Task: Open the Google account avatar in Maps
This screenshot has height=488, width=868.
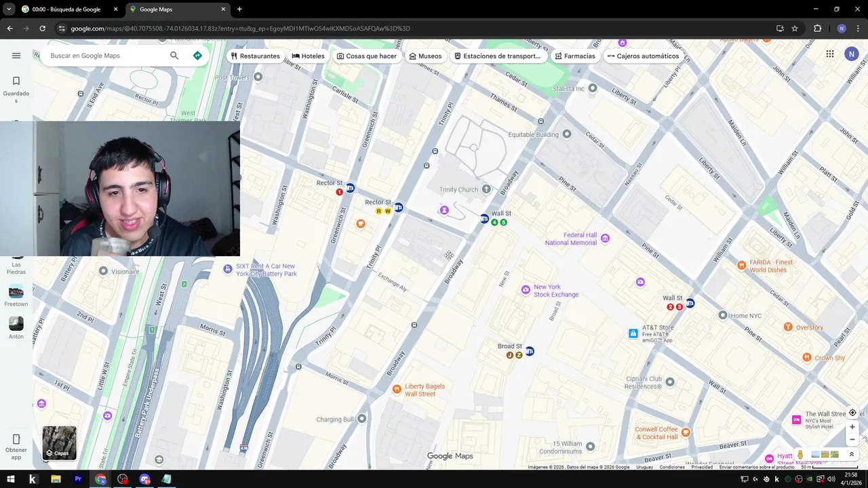Action: (852, 54)
